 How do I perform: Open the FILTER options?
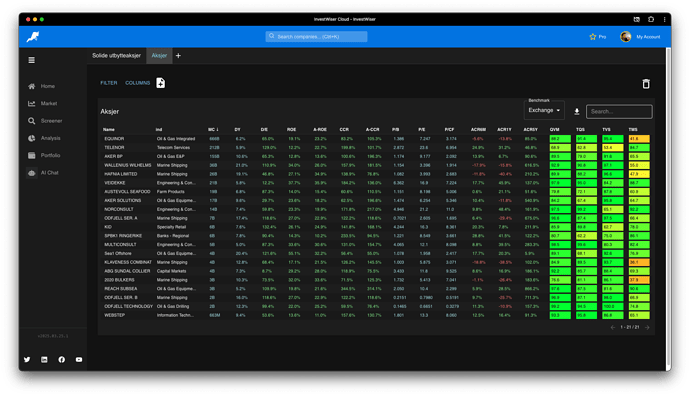pos(109,83)
